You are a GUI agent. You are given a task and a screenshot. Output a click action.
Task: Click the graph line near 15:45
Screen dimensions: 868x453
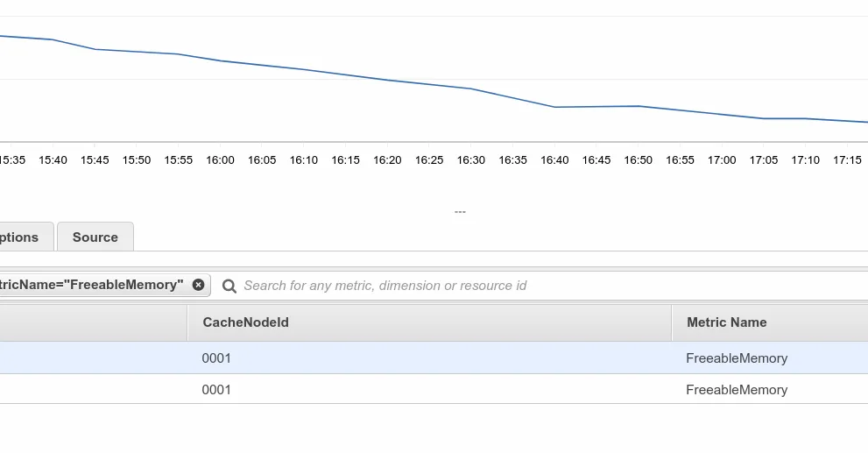tap(95, 49)
